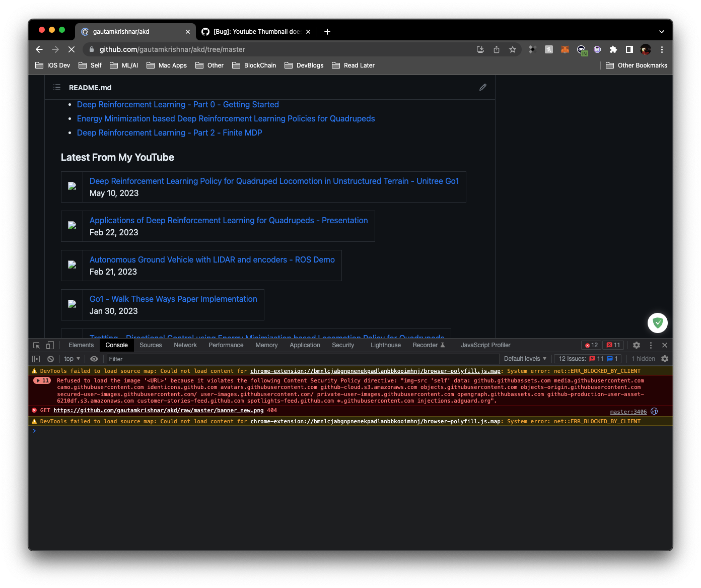Viewport: 701px width, 588px height.
Task: Open DevTools settings gear
Action: (x=637, y=345)
